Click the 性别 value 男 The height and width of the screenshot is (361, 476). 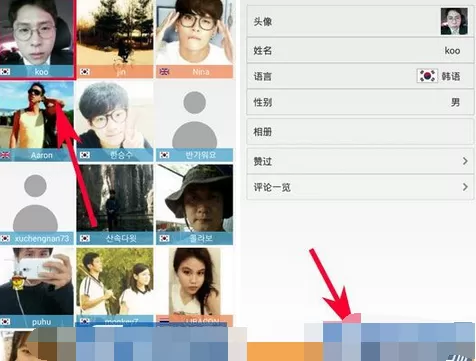455,102
